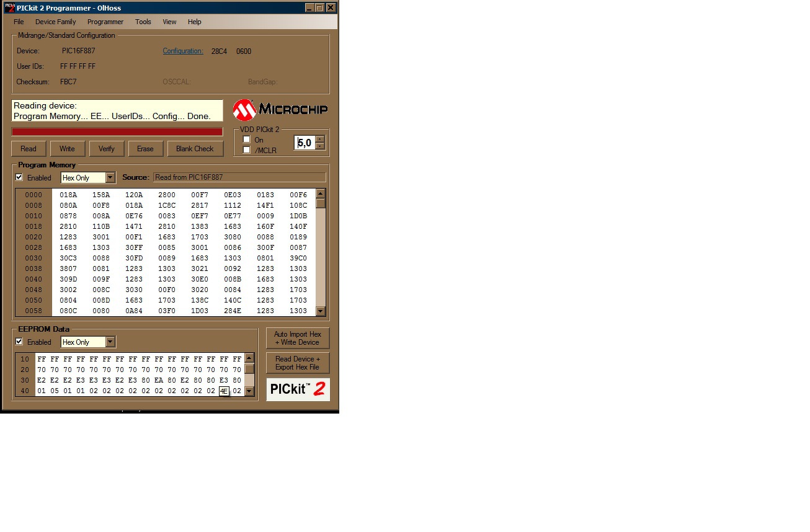Click the Program Memory scrollbar thumb
The width and height of the screenshot is (810, 532).
pyautogui.click(x=321, y=203)
